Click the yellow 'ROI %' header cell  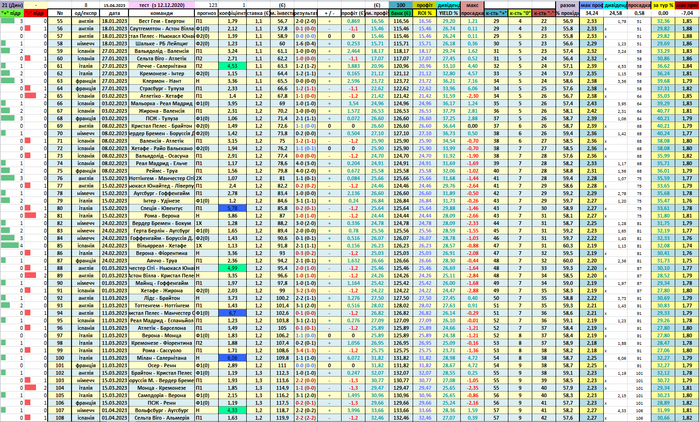point(425,13)
